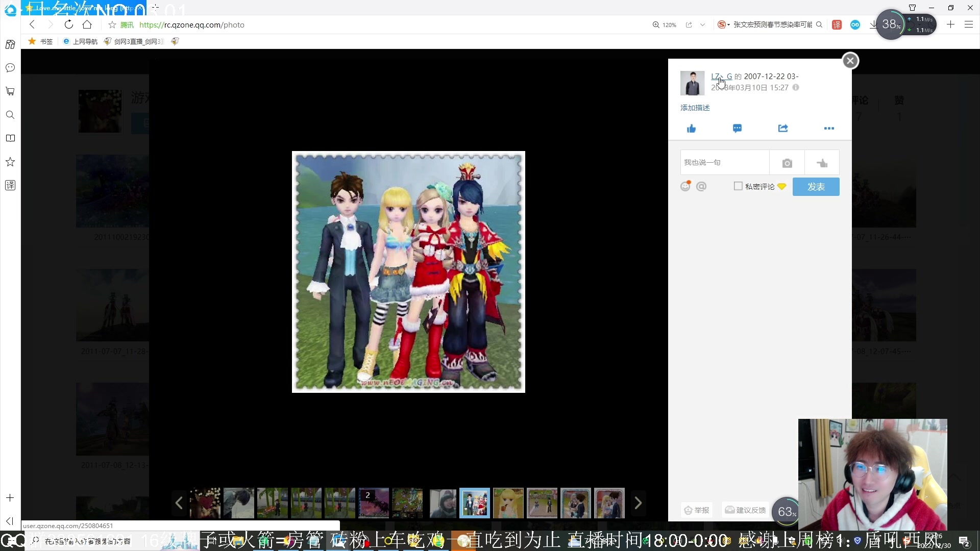980x551 pixels.
Task: Close the photo viewer overlay
Action: point(850,61)
